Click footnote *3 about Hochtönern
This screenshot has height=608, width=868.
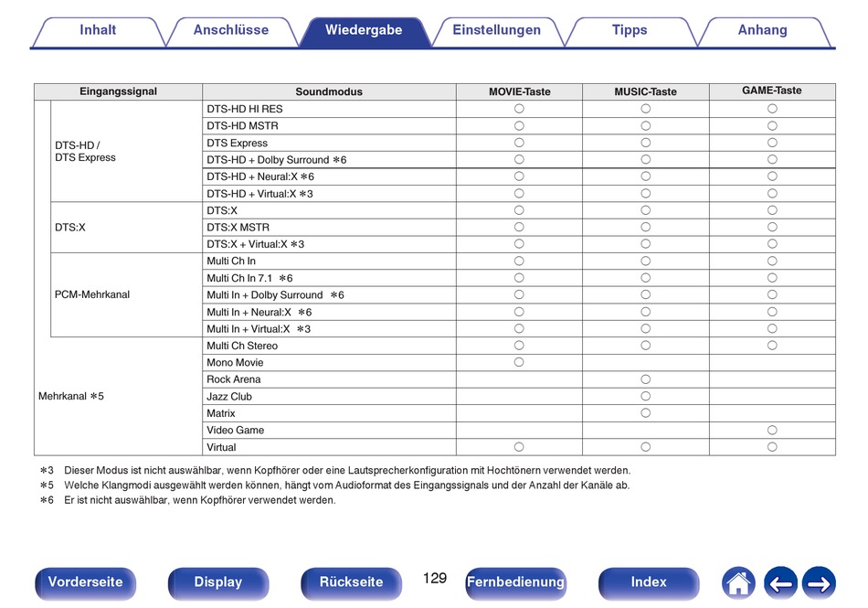click(x=335, y=471)
